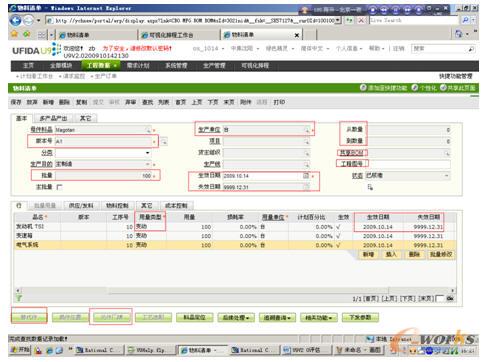Open the calendar picker for 生效日期
Viewport: 485px width, 362px height.
tap(306, 175)
